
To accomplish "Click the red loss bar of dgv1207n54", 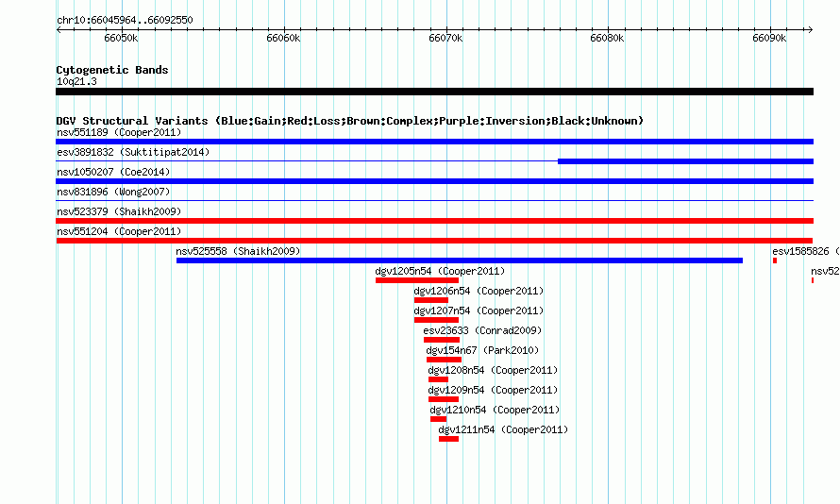I will coord(436,320).
